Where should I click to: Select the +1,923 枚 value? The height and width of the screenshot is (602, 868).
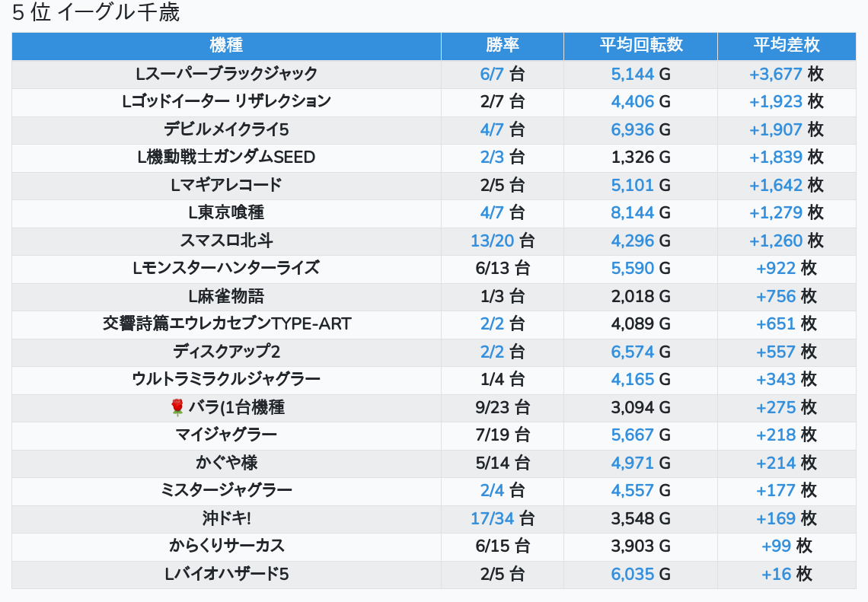pyautogui.click(x=786, y=102)
